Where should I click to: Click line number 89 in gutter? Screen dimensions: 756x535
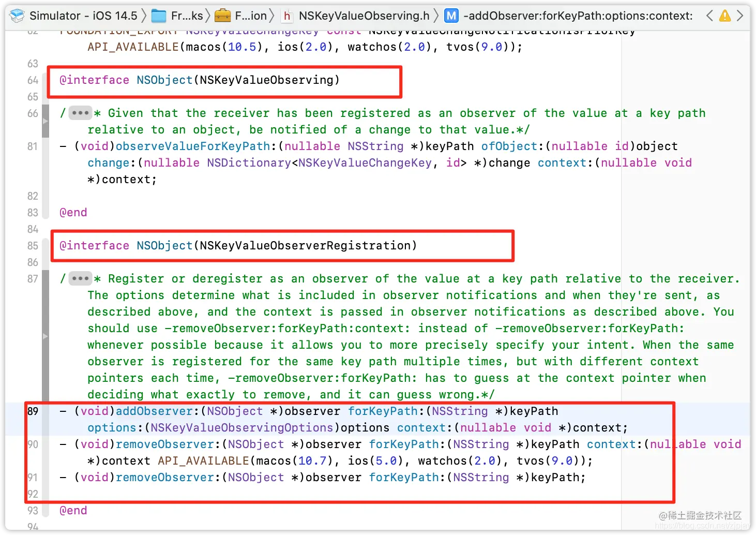point(33,411)
